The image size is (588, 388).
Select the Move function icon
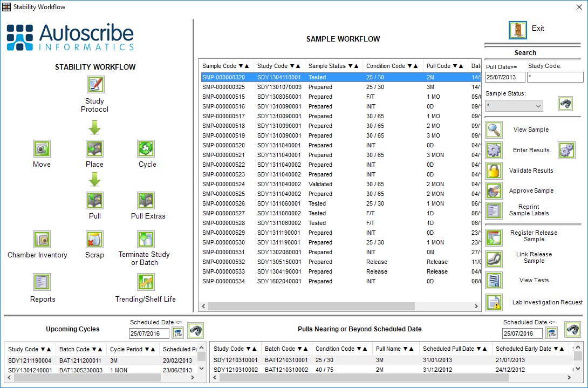pyautogui.click(x=42, y=149)
